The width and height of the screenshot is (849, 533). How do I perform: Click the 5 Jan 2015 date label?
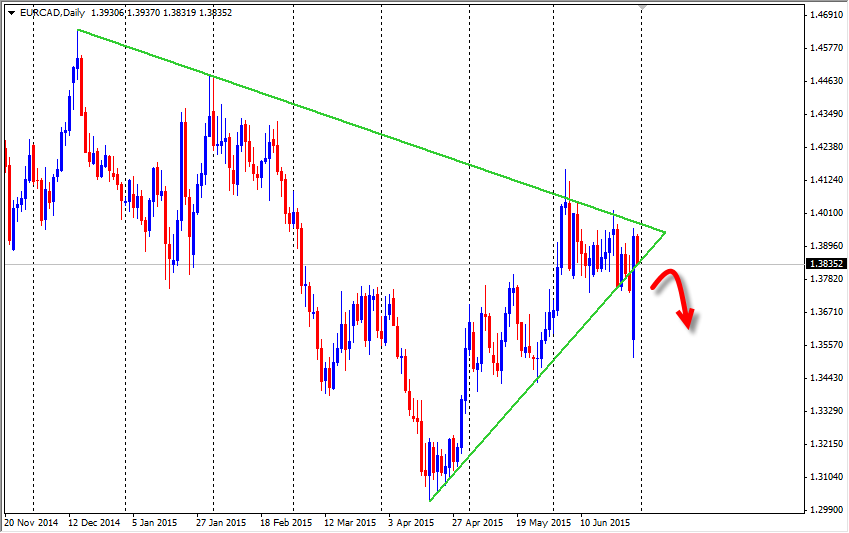(x=155, y=523)
